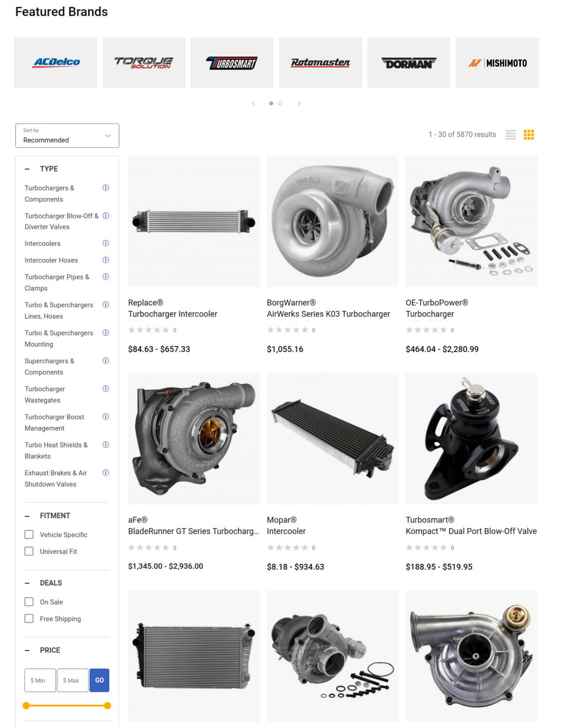Show info for Turbocharger Blow-Off & Diverter Valves

click(106, 216)
